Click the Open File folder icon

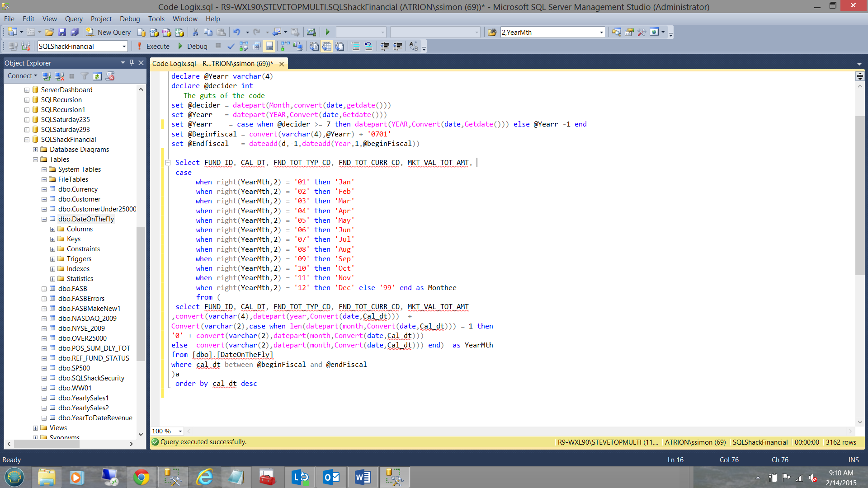click(49, 32)
